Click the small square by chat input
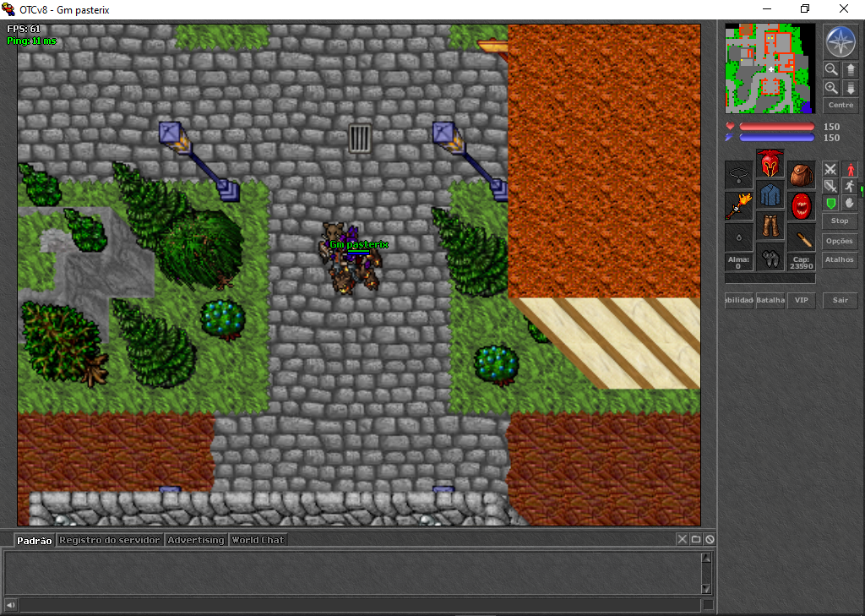Viewport: 865px width, 616px height. [x=709, y=605]
